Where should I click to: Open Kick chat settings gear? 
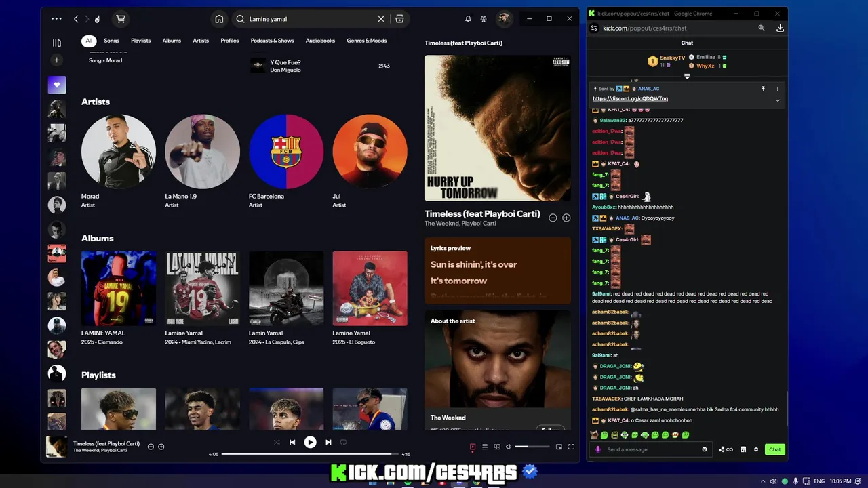pos(756,449)
